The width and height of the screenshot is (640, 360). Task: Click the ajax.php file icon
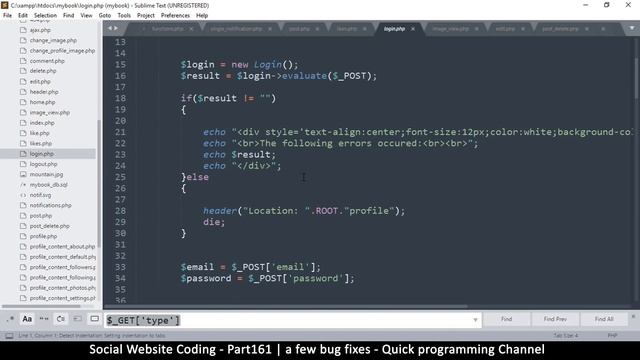(x=23, y=30)
